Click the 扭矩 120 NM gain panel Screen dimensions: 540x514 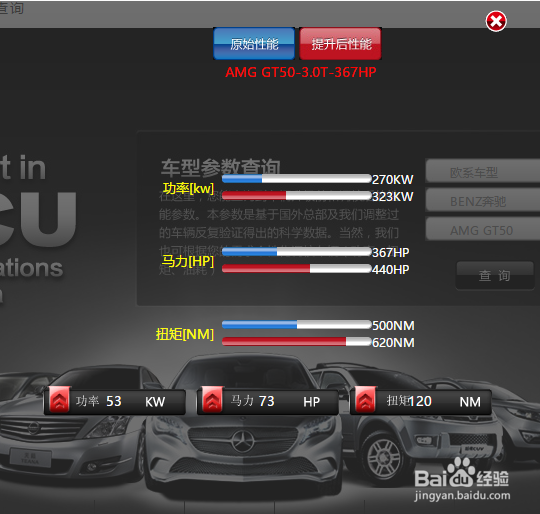(420, 401)
